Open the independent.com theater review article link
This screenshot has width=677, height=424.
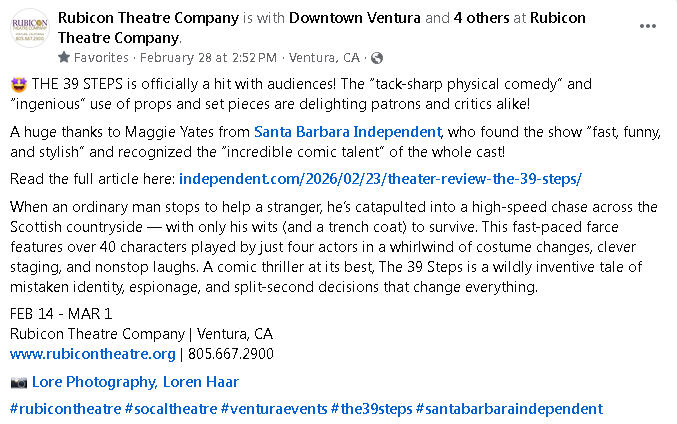(x=380, y=179)
